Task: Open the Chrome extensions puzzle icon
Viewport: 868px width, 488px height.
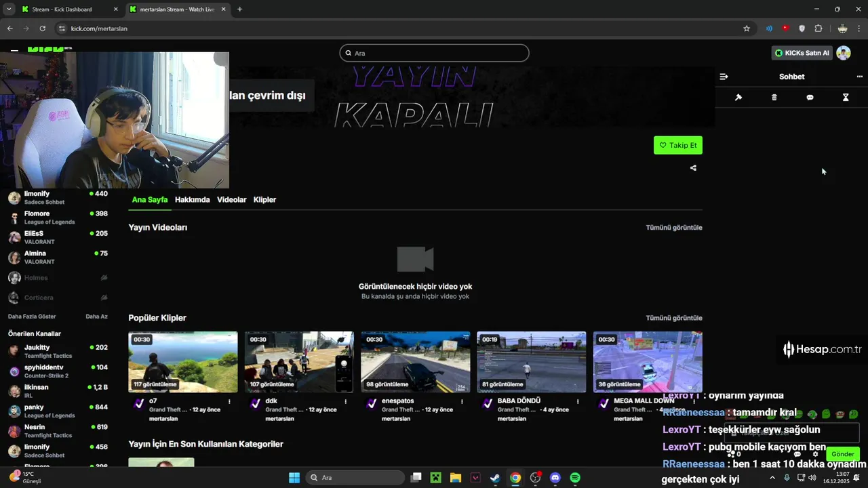Action: [x=818, y=28]
